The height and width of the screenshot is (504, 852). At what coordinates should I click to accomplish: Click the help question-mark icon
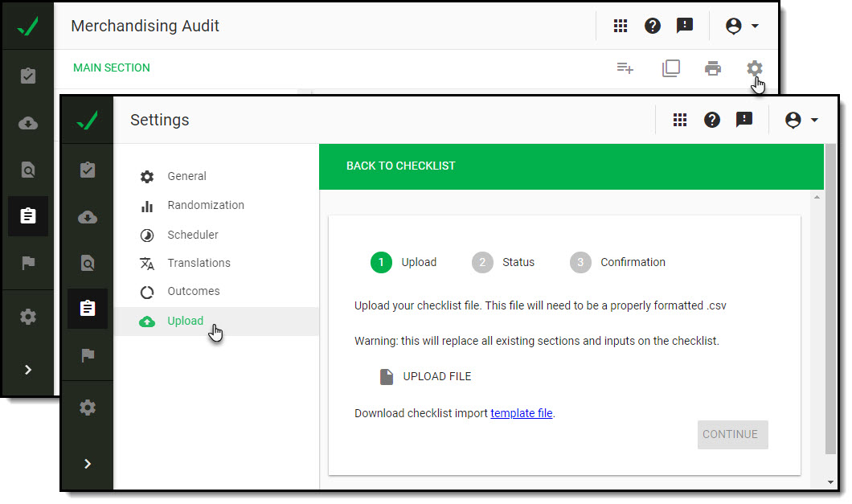pos(712,119)
